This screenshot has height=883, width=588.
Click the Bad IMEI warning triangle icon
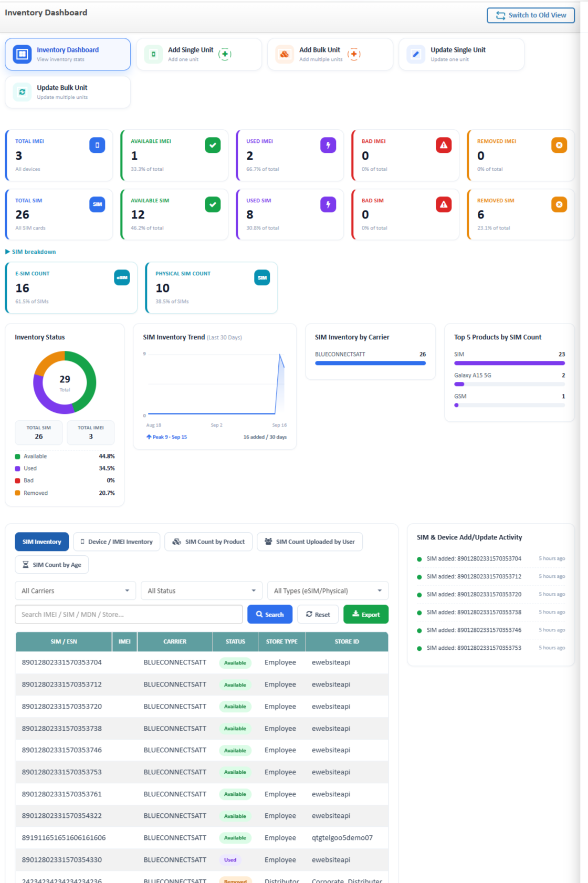444,145
